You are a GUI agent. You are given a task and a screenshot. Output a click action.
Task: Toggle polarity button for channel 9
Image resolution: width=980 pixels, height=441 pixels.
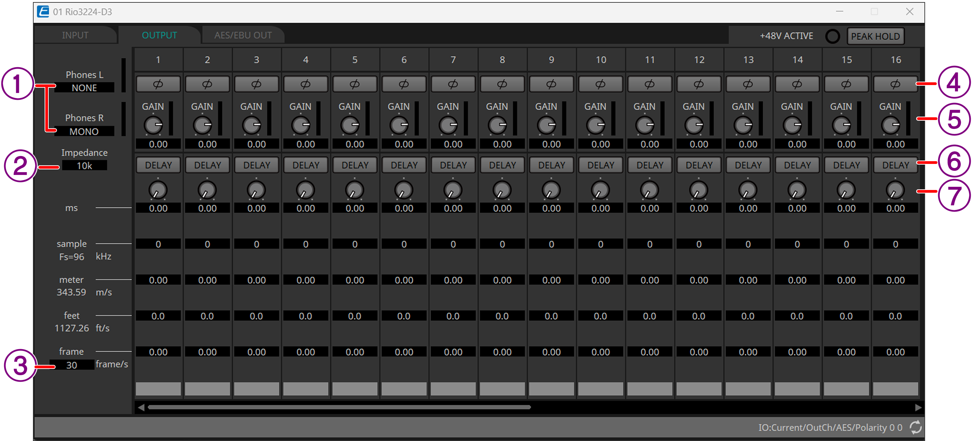tap(551, 84)
